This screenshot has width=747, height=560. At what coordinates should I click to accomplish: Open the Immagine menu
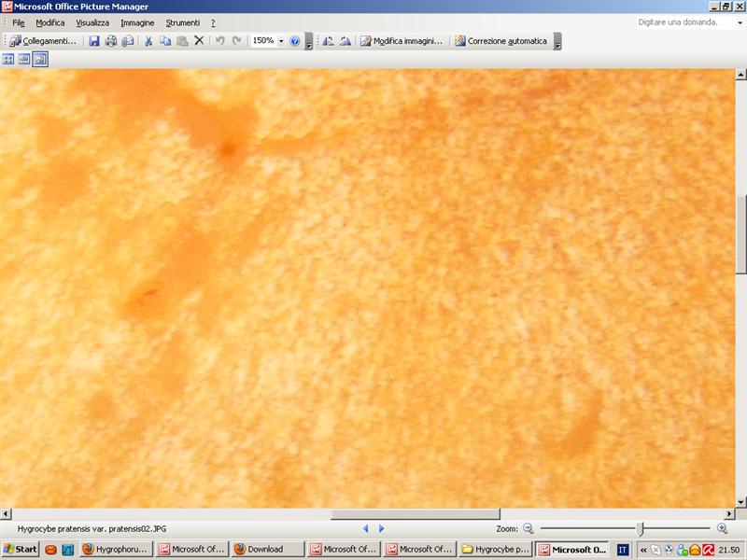coord(137,22)
